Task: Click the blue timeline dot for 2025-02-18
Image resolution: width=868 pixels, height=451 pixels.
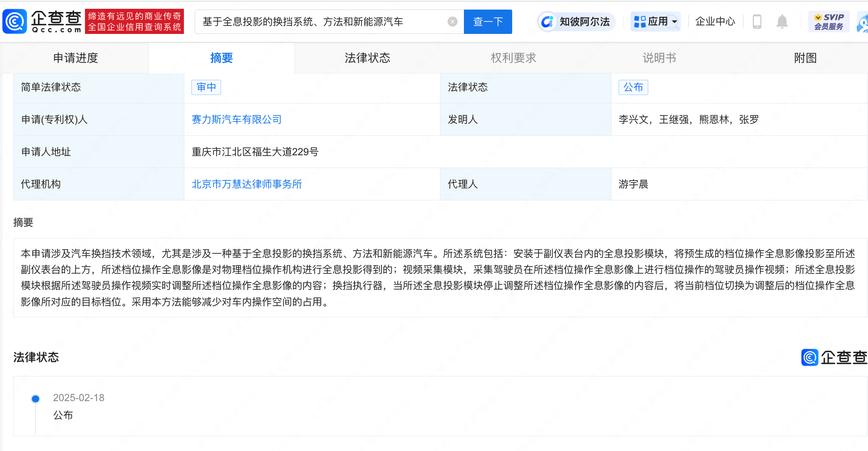Action: [x=36, y=398]
